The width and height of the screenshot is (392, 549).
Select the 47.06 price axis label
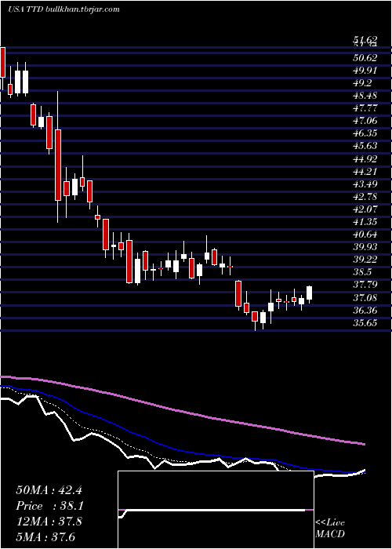point(365,121)
